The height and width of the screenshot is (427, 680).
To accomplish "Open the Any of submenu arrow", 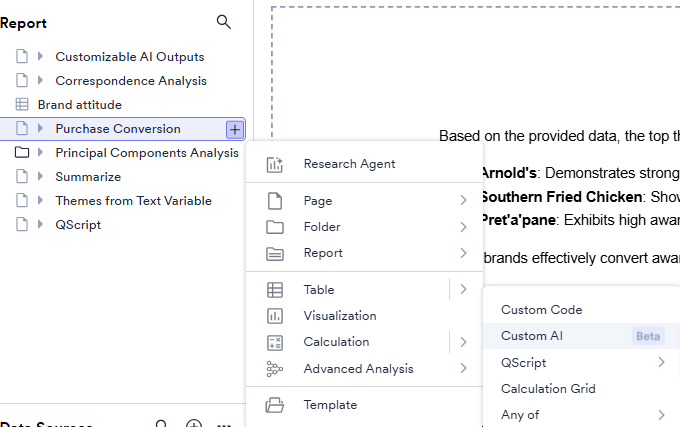I will point(661,415).
